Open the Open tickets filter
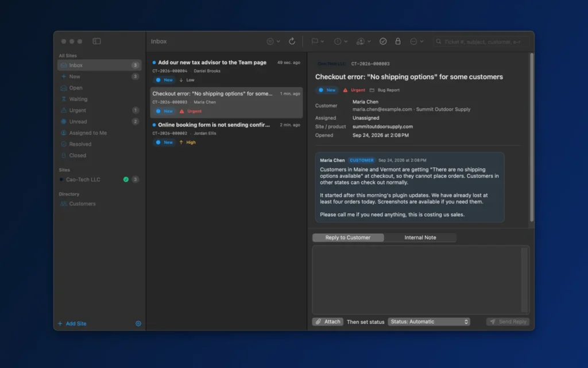The image size is (588, 368). pos(99,88)
